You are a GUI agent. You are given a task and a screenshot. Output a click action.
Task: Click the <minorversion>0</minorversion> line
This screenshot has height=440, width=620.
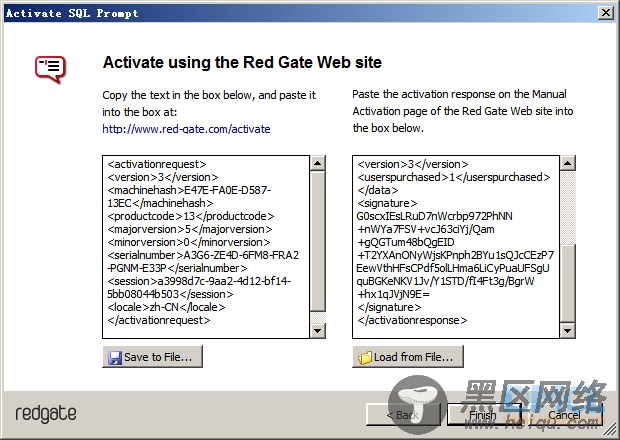pos(189,242)
